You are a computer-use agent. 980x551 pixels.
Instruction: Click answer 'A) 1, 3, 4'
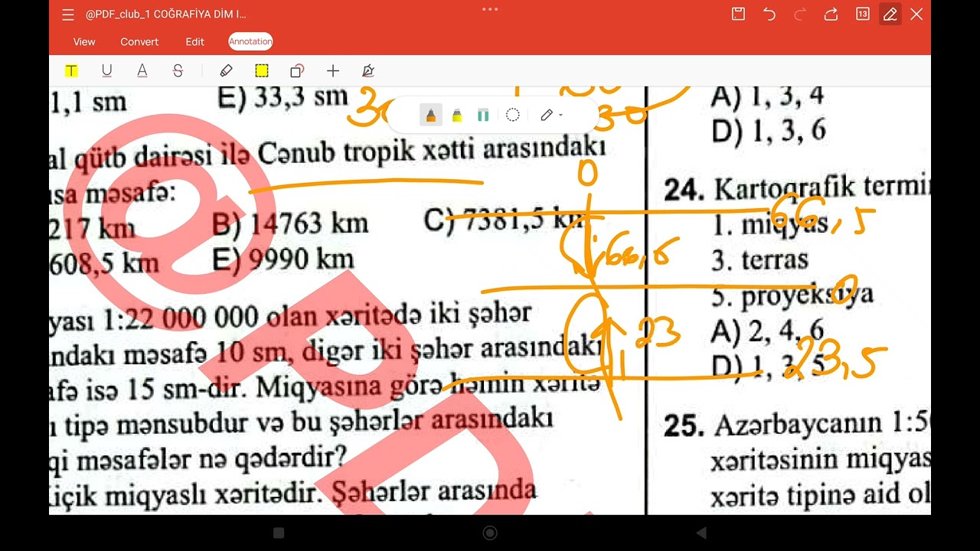click(767, 96)
